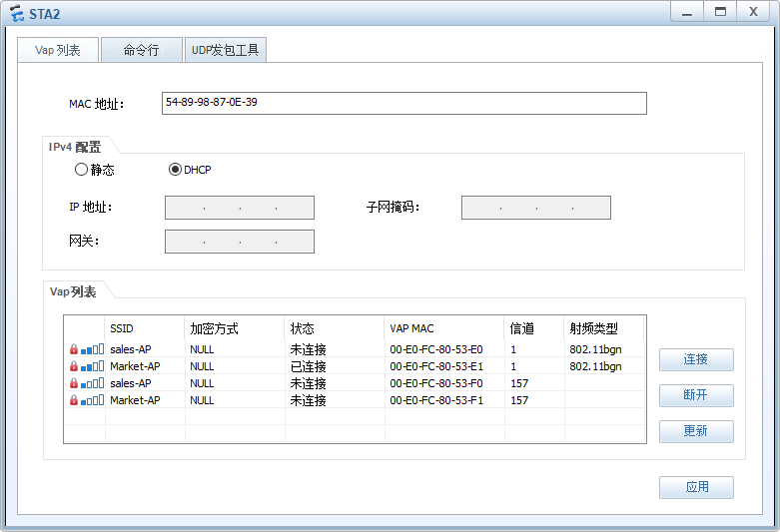The height and width of the screenshot is (532, 780).
Task: Click the IP 地址 input field
Action: [240, 208]
